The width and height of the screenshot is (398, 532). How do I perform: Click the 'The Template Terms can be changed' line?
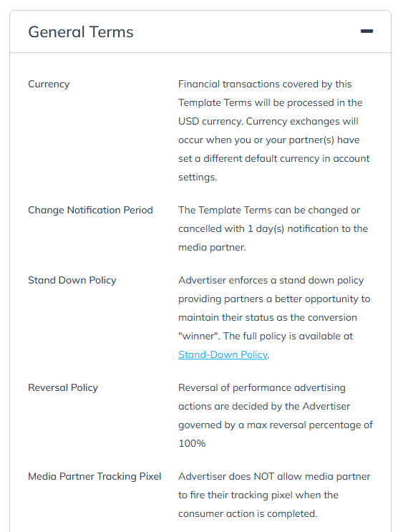269,210
